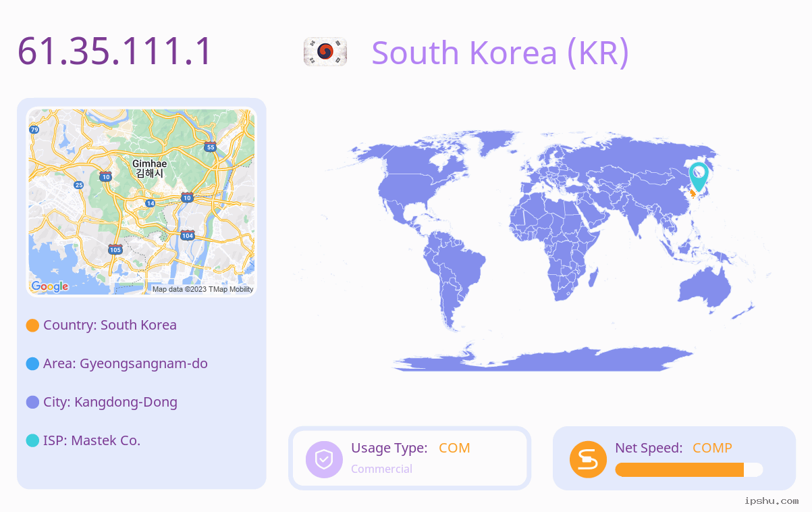Click the teal location pin on world map
Screen dimensions: 812x512
pyautogui.click(x=699, y=176)
